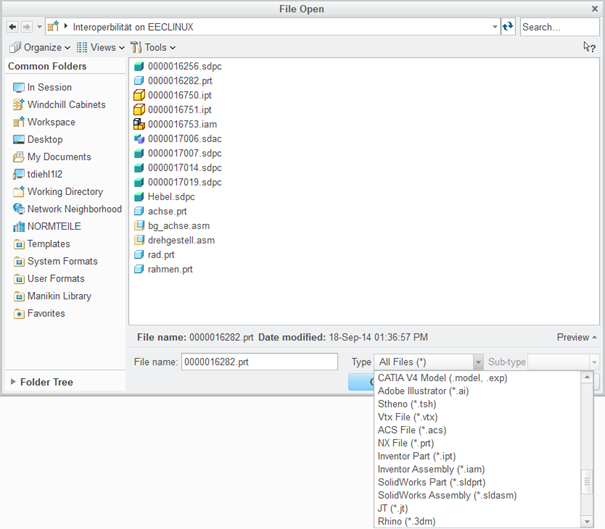Go to Working Directory

coord(58,191)
